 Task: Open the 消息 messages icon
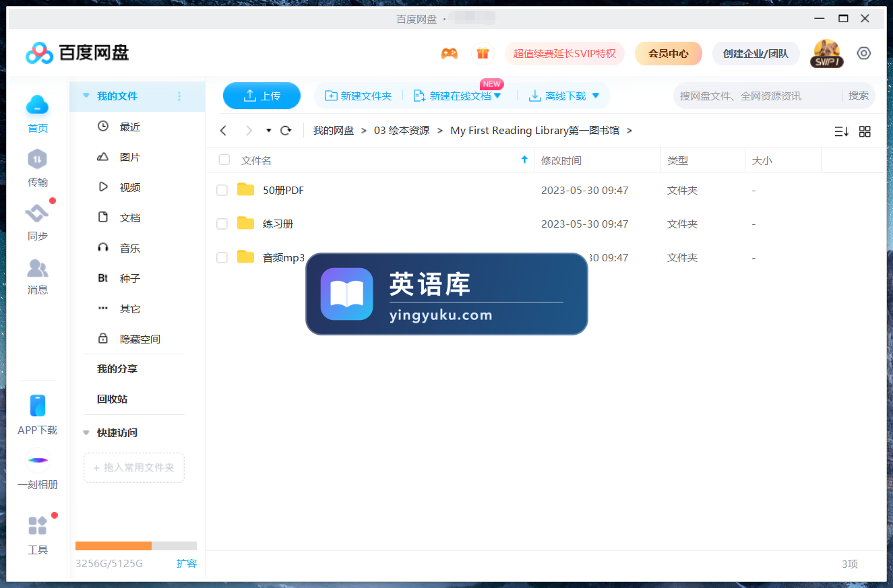(38, 268)
